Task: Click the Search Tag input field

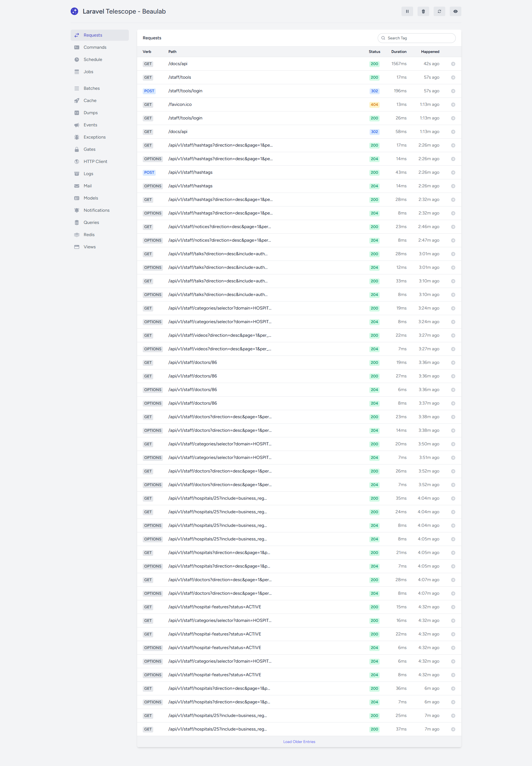Action: (416, 38)
